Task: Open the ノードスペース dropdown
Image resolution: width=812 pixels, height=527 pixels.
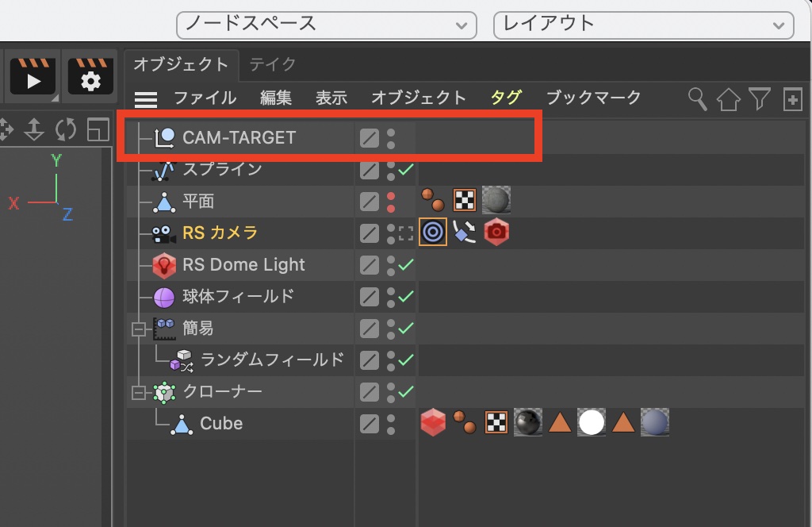Action: coord(326,24)
